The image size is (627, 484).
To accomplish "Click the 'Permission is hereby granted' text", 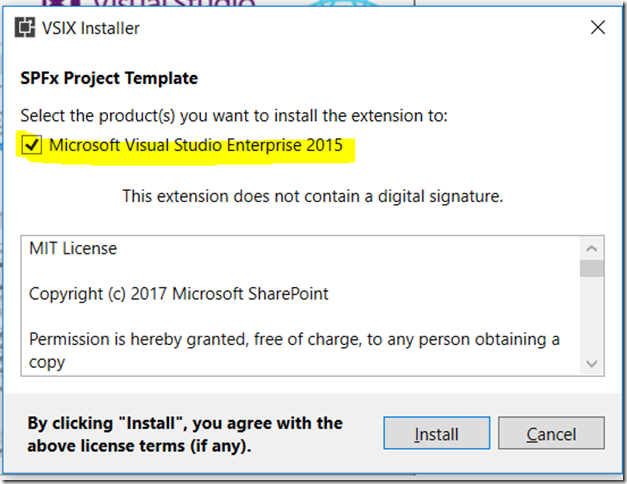I will click(x=294, y=339).
